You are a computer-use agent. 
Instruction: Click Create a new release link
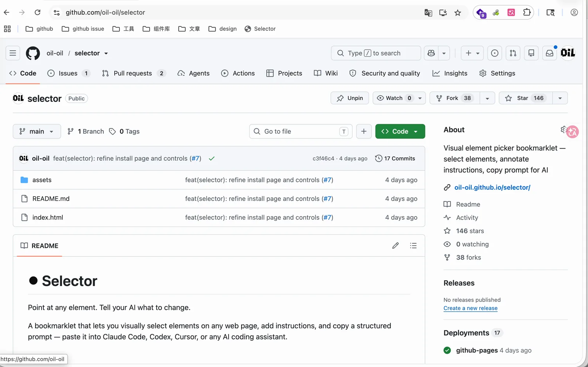470,308
